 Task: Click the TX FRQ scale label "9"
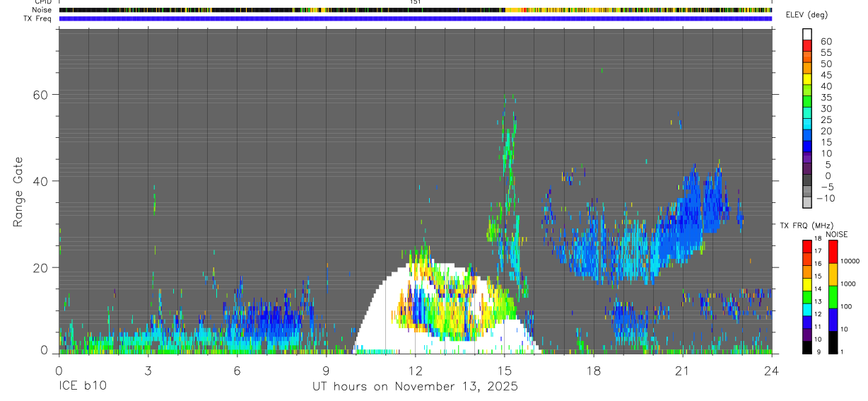[818, 352]
